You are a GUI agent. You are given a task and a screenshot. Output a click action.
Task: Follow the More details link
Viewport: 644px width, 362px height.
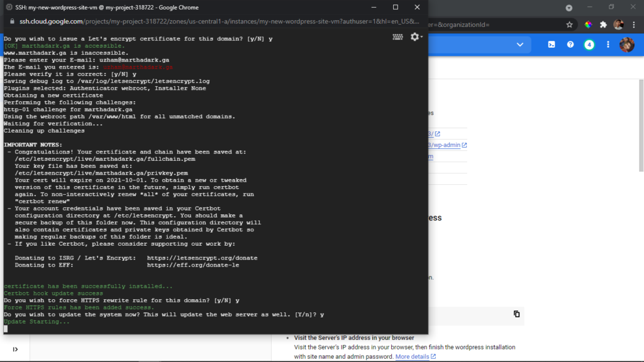coord(415,356)
